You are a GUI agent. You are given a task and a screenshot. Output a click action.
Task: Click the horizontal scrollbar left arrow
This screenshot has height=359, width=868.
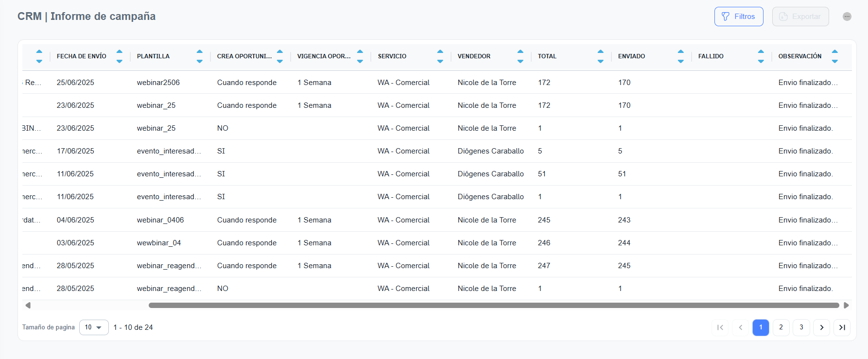click(28, 306)
